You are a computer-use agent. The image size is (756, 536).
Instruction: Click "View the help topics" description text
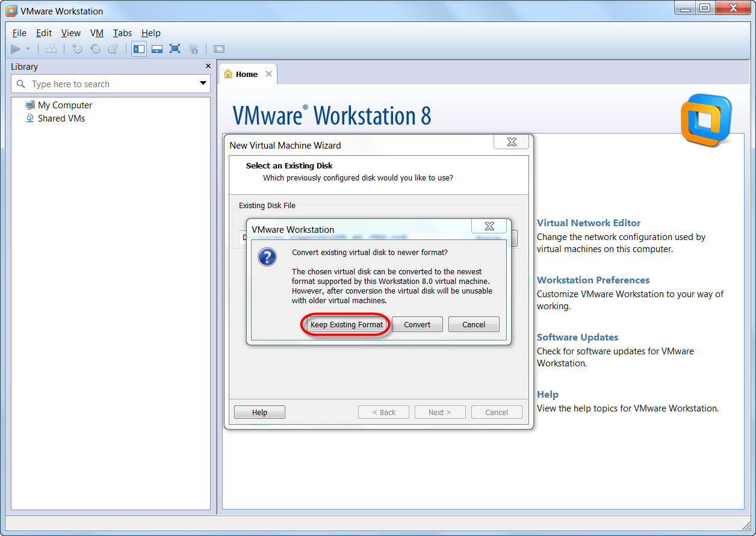[x=628, y=408]
